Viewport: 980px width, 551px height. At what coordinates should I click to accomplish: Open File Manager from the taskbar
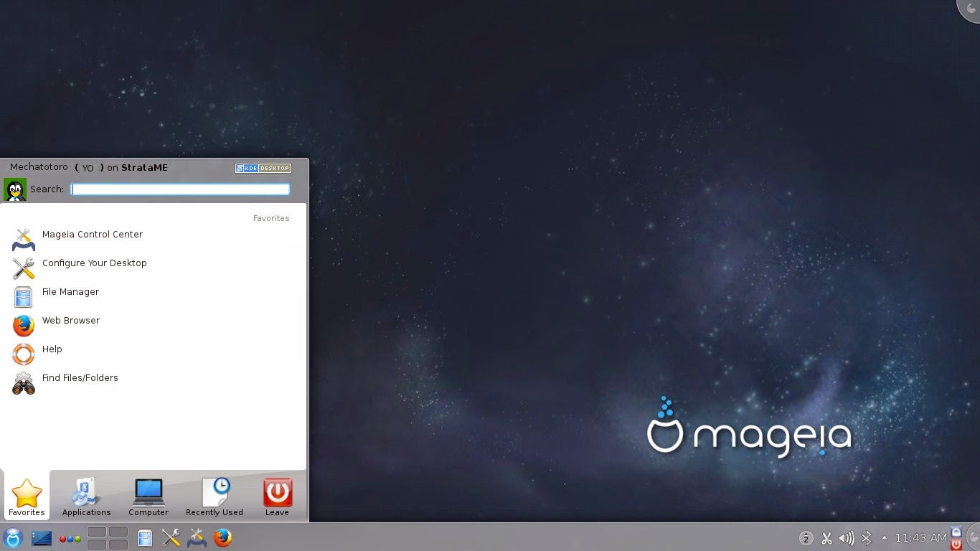(x=145, y=538)
